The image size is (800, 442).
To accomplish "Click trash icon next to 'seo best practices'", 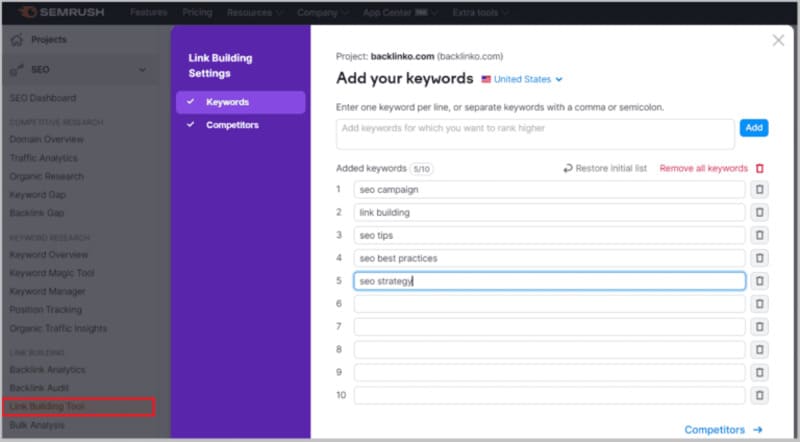I will 760,258.
